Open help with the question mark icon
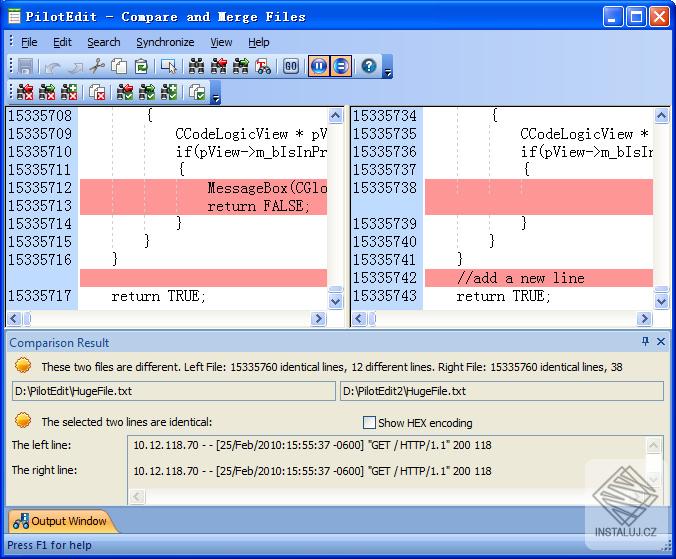This screenshot has height=559, width=676. pyautogui.click(x=369, y=66)
